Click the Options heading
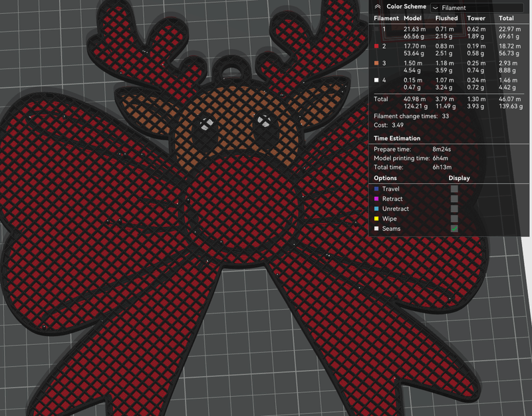Viewport: 532px width, 416px height. click(x=385, y=178)
